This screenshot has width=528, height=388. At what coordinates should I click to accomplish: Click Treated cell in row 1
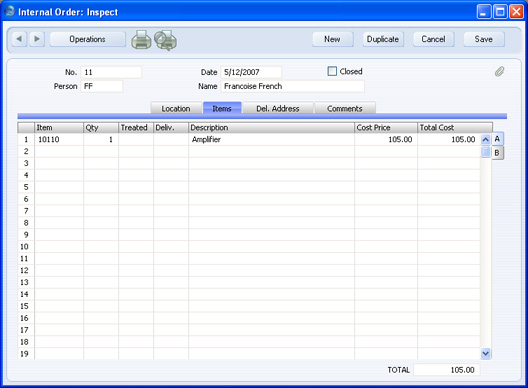point(136,139)
